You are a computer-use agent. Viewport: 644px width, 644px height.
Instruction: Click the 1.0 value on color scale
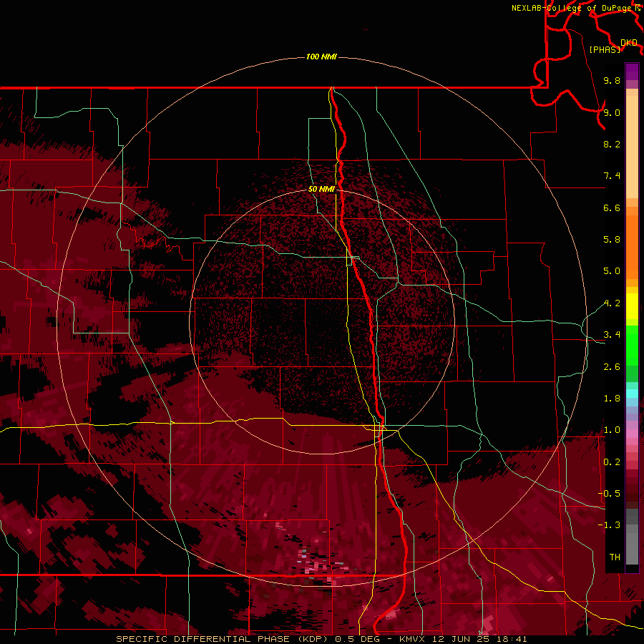(612, 430)
